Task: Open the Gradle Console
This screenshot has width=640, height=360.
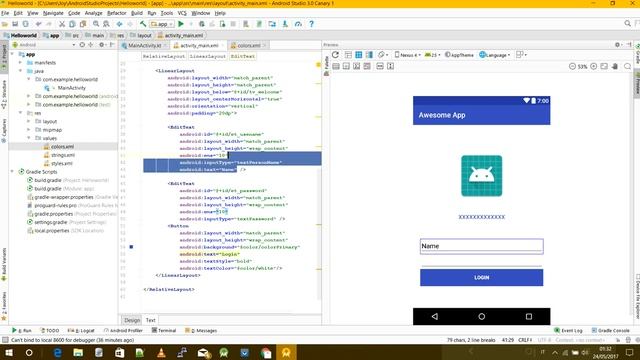Action: coord(610,331)
